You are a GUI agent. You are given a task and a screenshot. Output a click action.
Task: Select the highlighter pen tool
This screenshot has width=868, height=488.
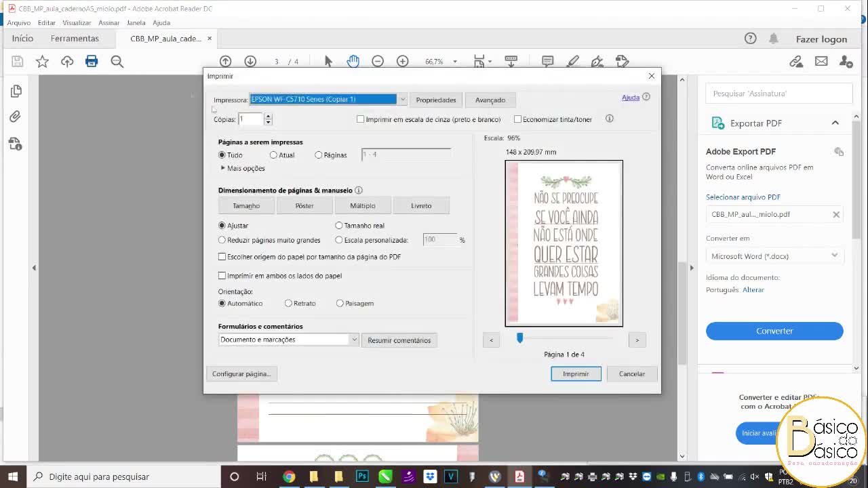point(573,62)
